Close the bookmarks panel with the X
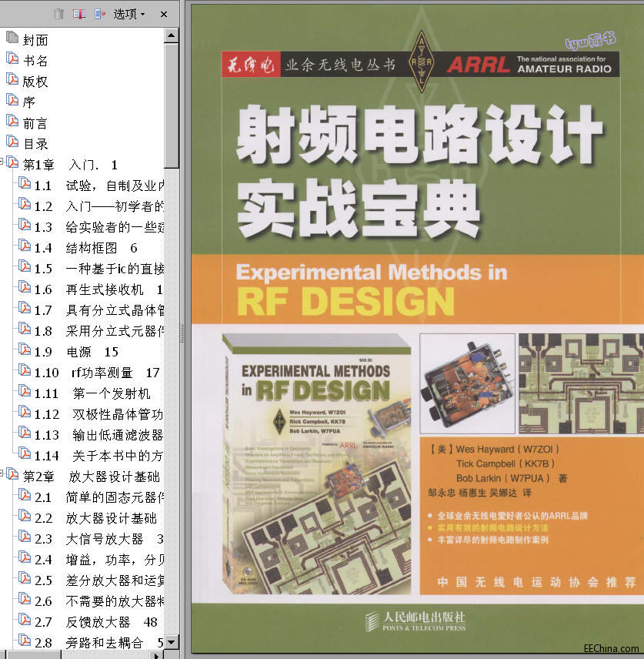This screenshot has width=644, height=659. point(164,15)
